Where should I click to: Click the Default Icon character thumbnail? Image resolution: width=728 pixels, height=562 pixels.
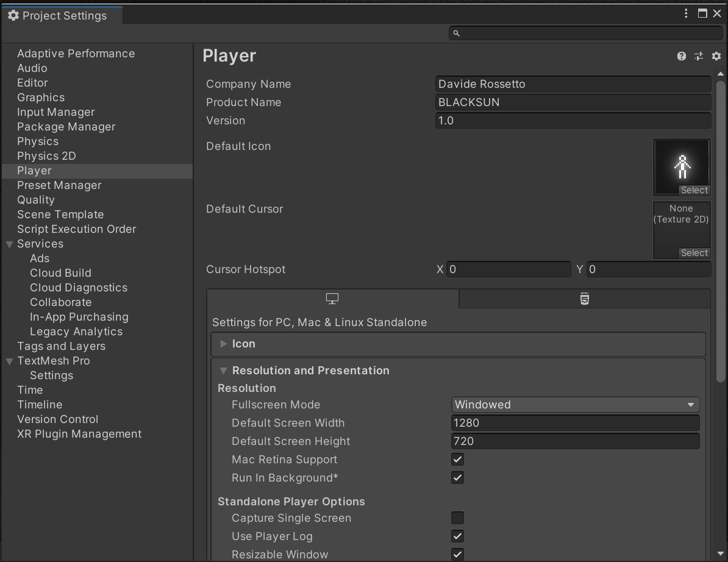(x=682, y=167)
